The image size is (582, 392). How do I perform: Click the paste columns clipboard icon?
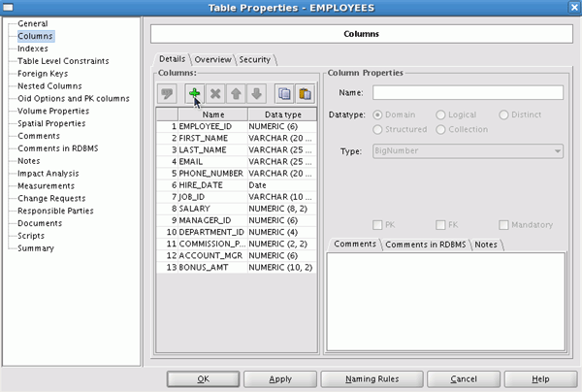[x=305, y=93]
